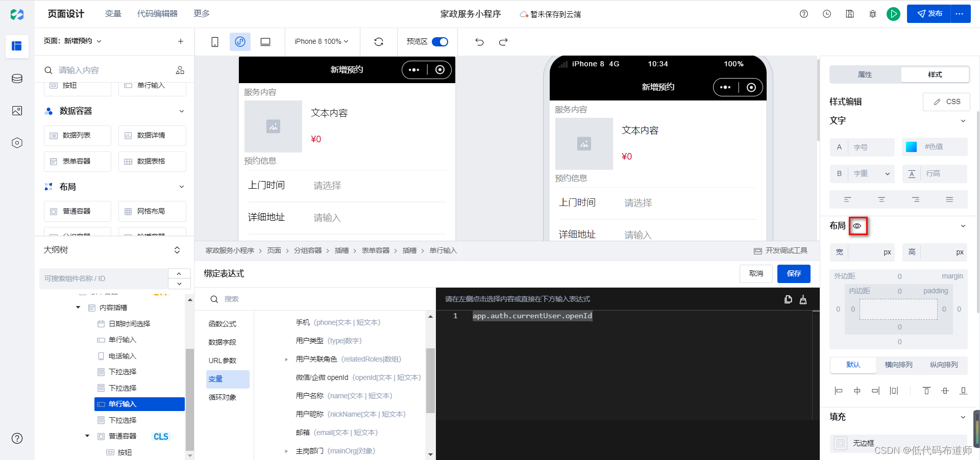The image size is (980, 460).
Task: Refresh the canvas preview
Action: 379,42
